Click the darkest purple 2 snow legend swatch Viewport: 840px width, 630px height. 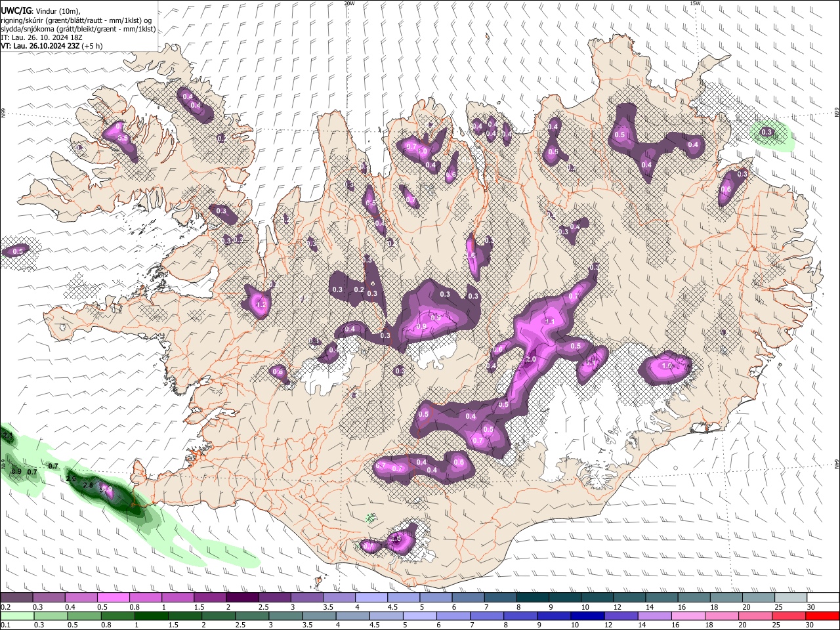pyautogui.click(x=241, y=598)
